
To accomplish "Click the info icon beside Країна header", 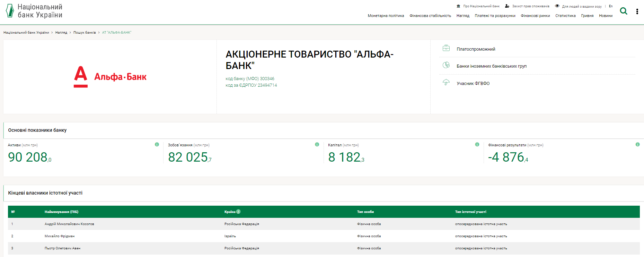I will click(x=238, y=212).
